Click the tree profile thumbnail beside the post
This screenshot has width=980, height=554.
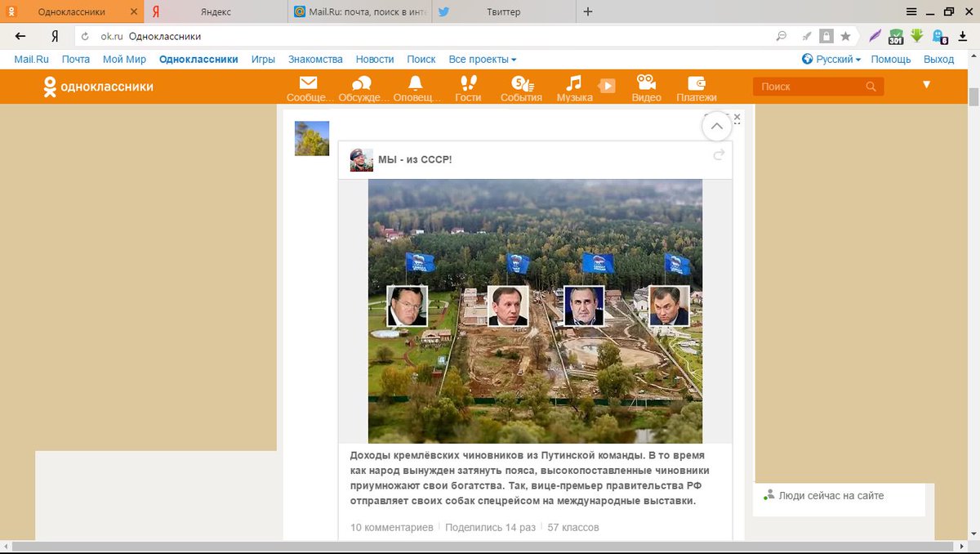312,138
